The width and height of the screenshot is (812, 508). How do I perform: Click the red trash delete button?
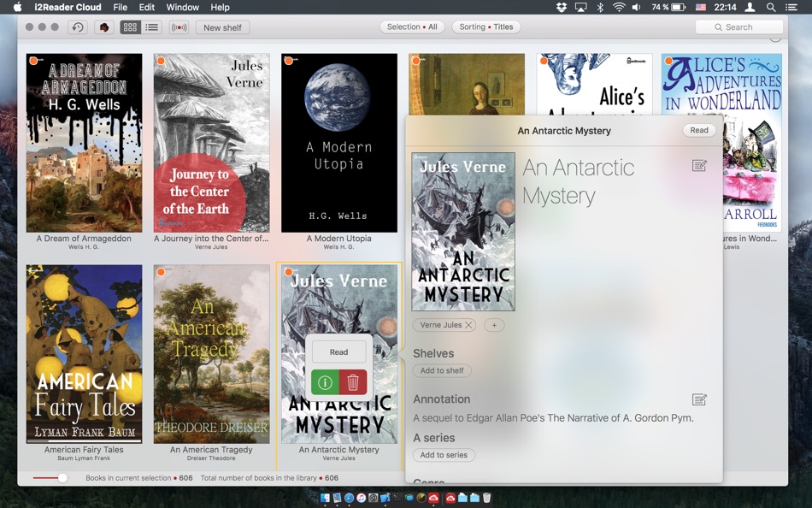tap(353, 382)
